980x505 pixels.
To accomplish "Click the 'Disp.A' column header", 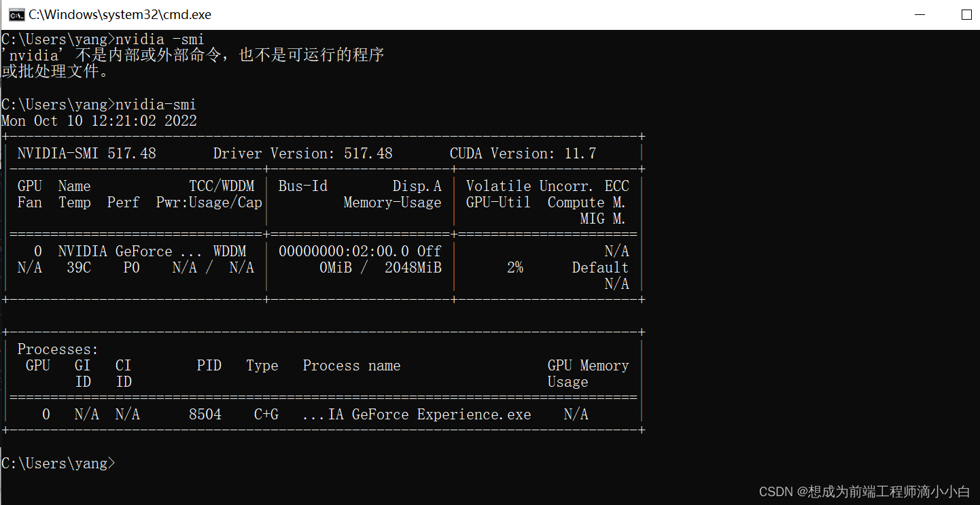I will 417,186.
